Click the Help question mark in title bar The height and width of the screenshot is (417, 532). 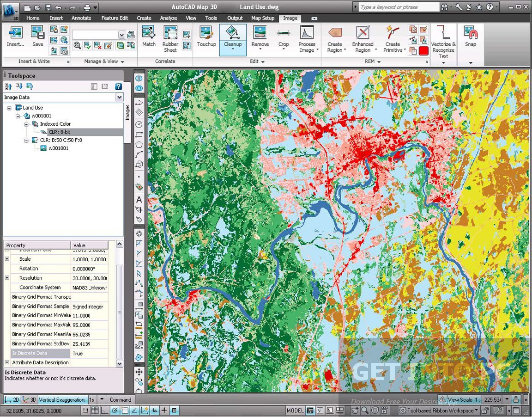coord(489,7)
